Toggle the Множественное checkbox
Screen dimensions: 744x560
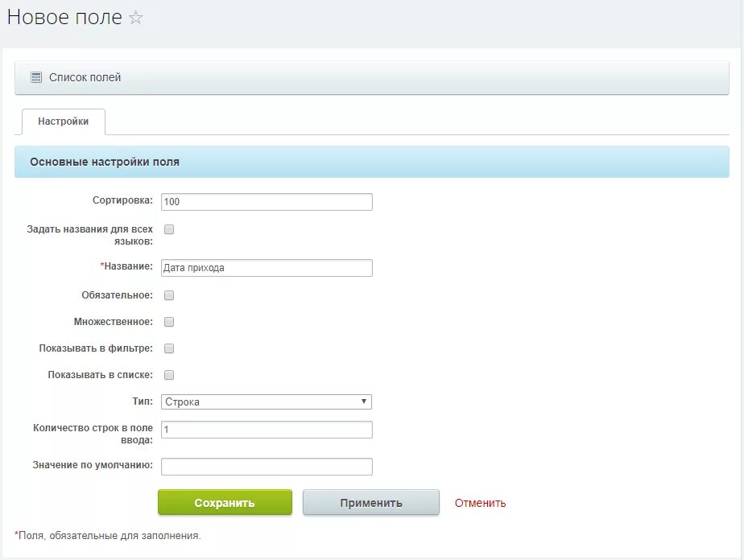click(x=169, y=322)
